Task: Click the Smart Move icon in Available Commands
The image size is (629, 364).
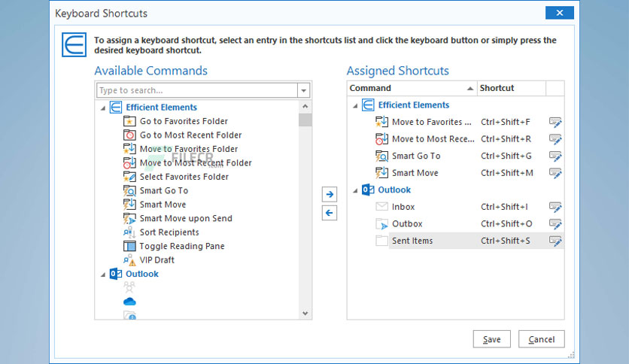Action: (129, 205)
